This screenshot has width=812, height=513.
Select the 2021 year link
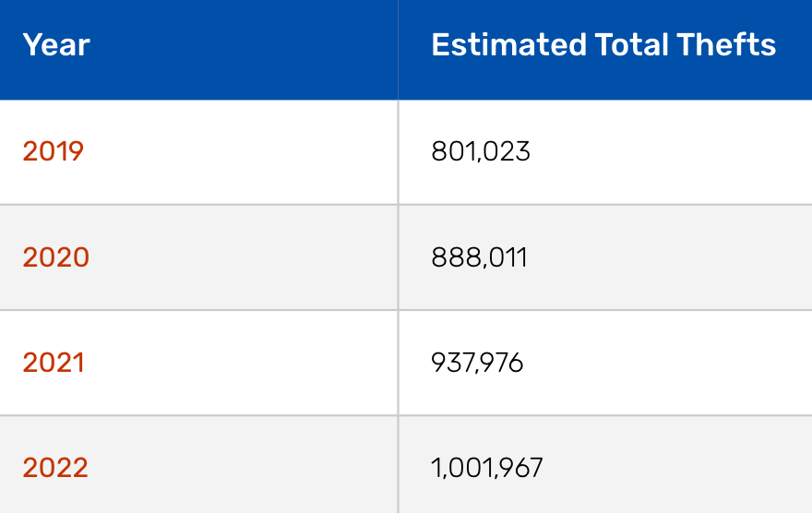click(54, 363)
